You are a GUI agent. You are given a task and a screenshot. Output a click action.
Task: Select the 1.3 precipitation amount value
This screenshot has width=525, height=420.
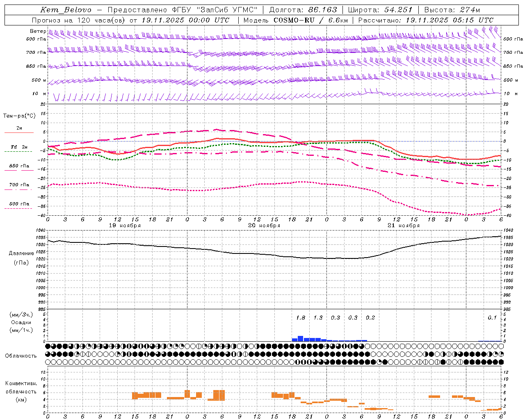click(318, 317)
